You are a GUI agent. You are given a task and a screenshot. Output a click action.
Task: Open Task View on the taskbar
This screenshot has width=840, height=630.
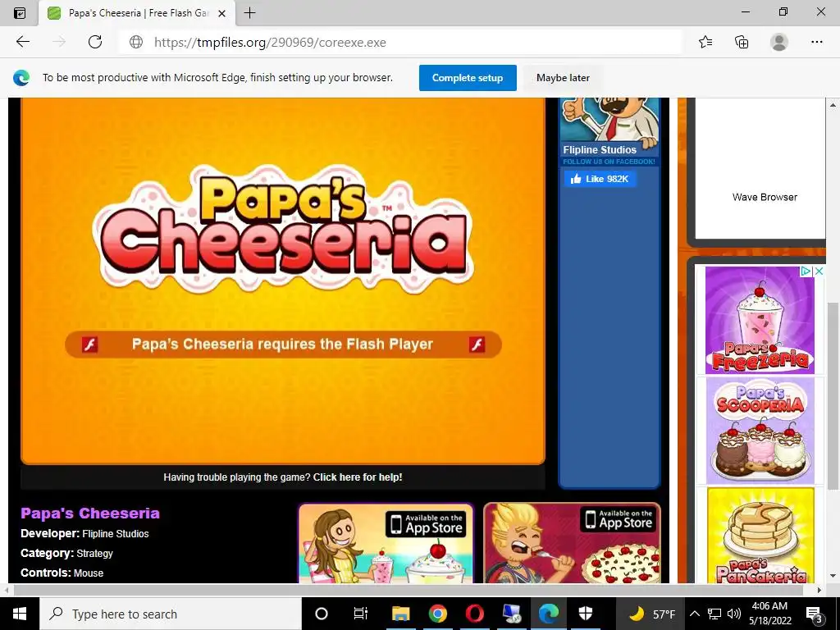pyautogui.click(x=361, y=614)
